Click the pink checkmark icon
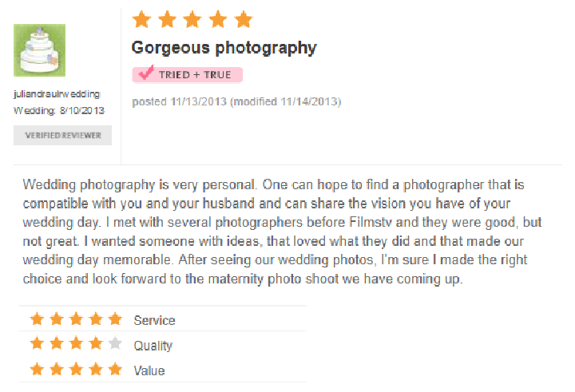Viewport: 575px width, 392px height. (x=145, y=73)
